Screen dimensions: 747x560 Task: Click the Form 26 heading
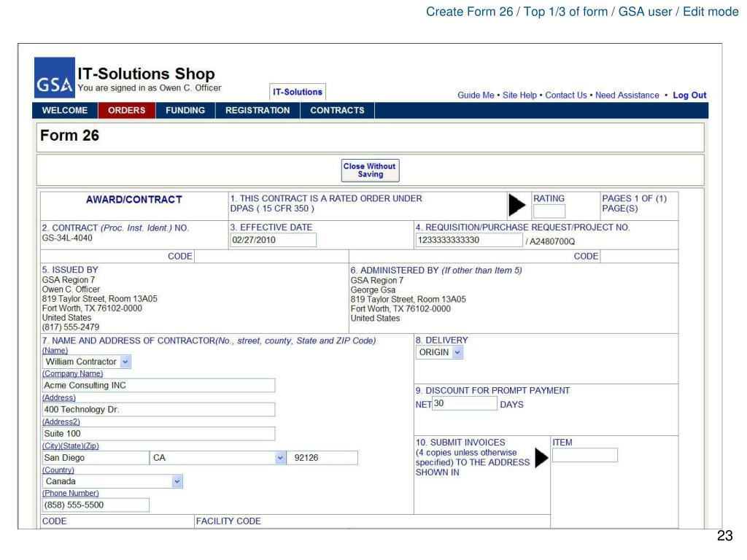[69, 136]
